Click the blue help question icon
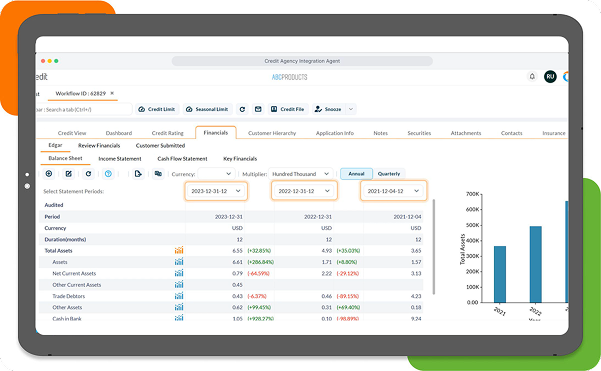601x371 pixels. click(108, 174)
